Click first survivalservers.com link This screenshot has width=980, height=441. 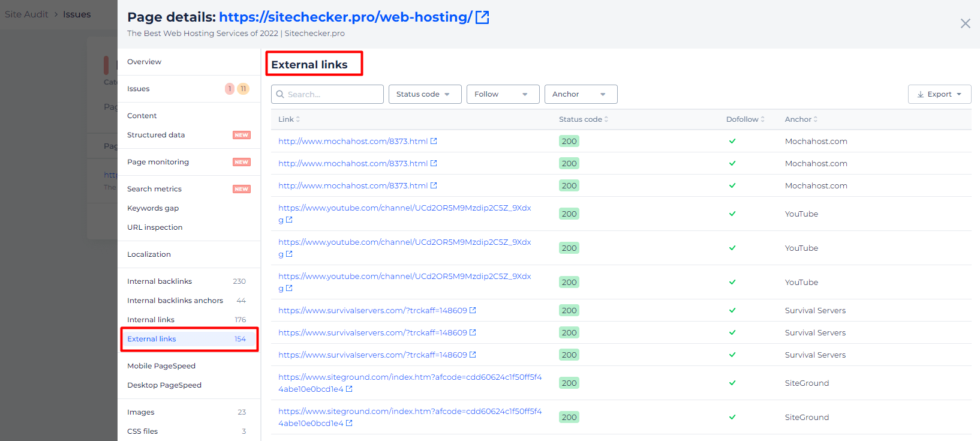pos(372,311)
